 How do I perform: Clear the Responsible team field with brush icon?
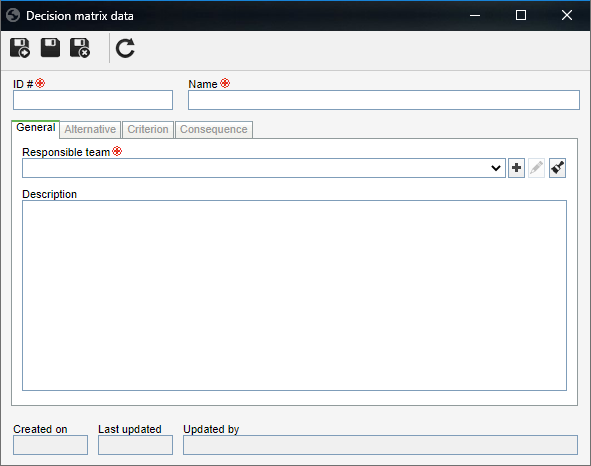[557, 168]
